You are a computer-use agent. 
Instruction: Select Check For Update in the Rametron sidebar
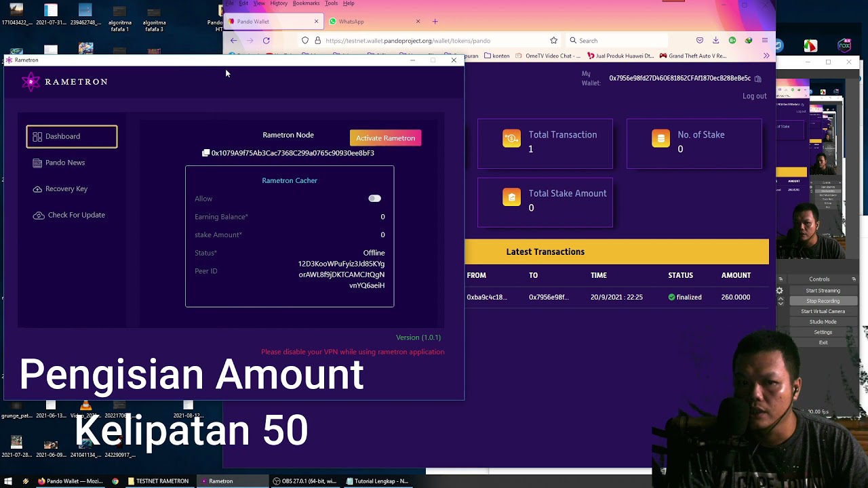(69, 215)
